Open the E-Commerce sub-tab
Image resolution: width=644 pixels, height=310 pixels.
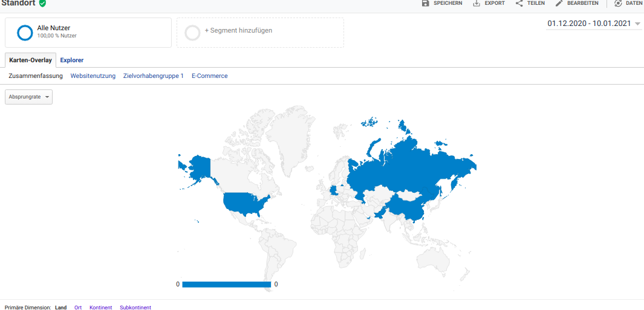tap(209, 76)
